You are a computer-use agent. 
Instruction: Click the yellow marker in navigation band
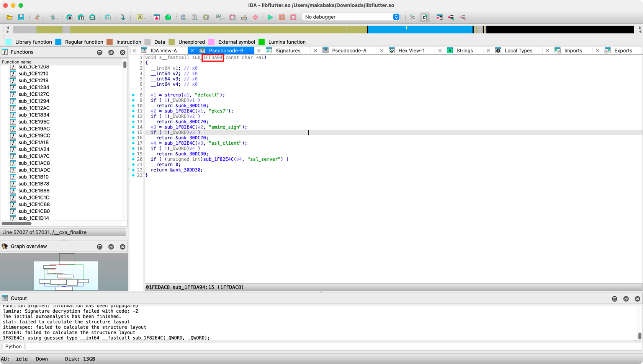406,28
